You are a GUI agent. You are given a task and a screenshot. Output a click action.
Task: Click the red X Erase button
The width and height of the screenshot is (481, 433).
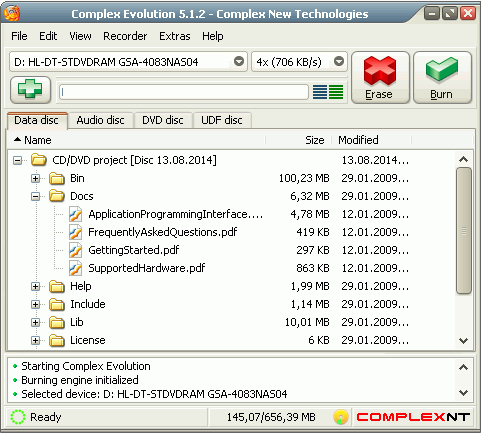point(380,77)
